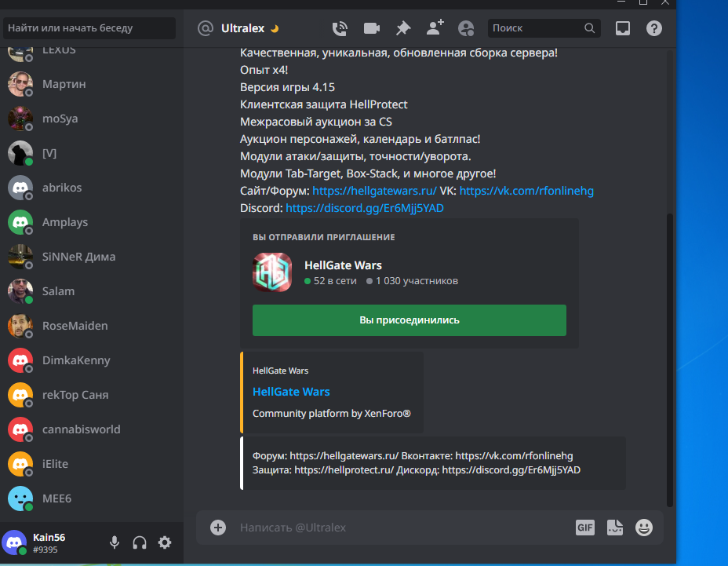Mute the microphone

pos(115,542)
